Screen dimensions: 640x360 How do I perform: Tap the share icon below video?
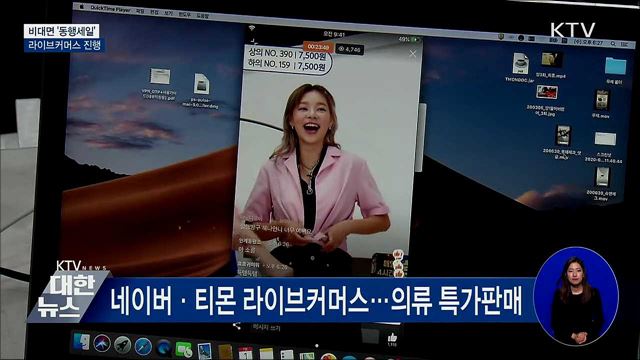[x=237, y=326]
